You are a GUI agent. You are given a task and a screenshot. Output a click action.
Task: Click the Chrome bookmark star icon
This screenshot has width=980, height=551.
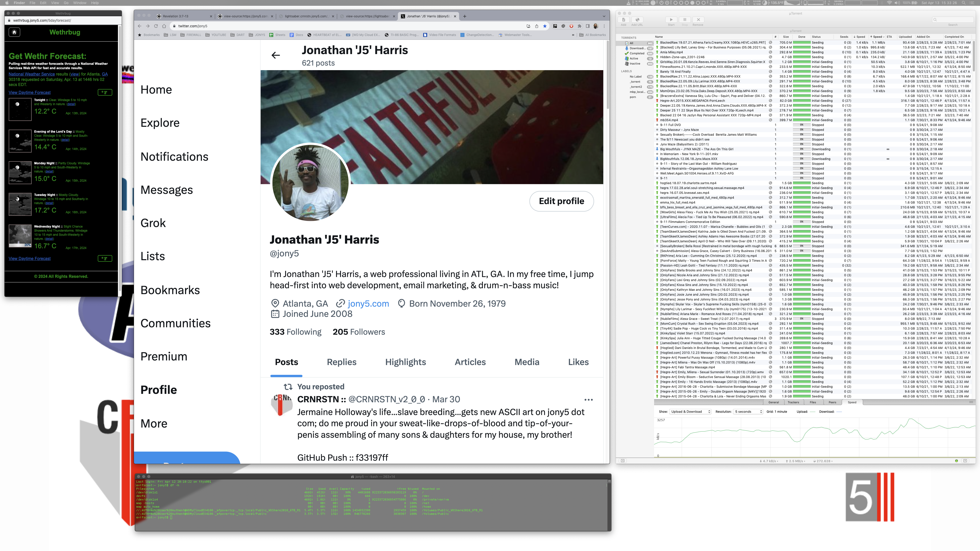point(545,26)
